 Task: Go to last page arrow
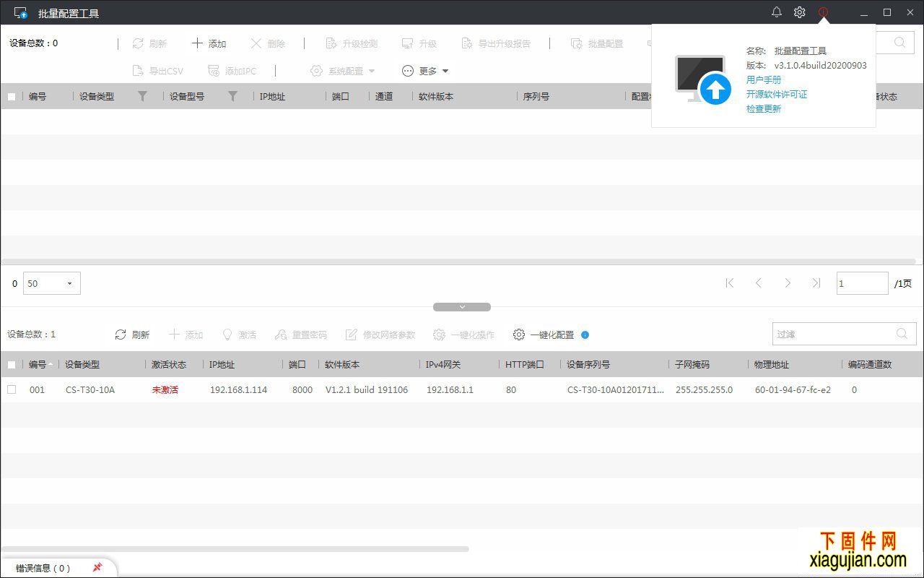pyautogui.click(x=816, y=283)
